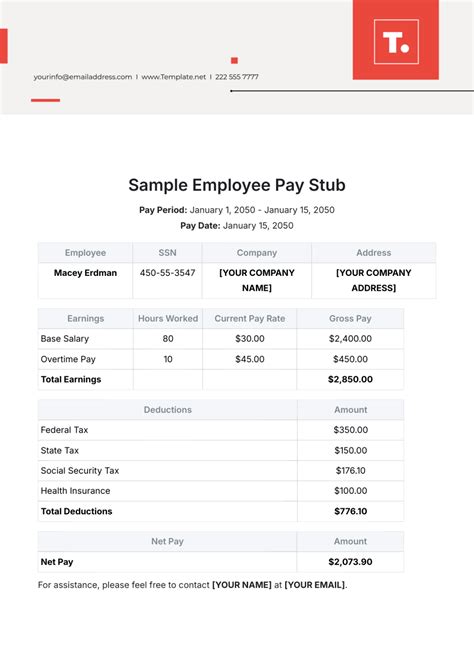Click the Company column header
The width and height of the screenshot is (474, 671).
[257, 253]
